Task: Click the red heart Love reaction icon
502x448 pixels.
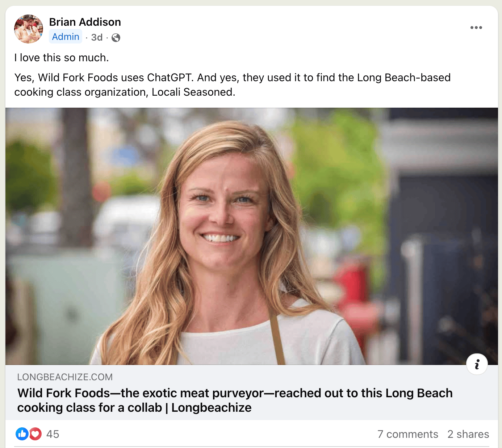Action: pyautogui.click(x=35, y=434)
